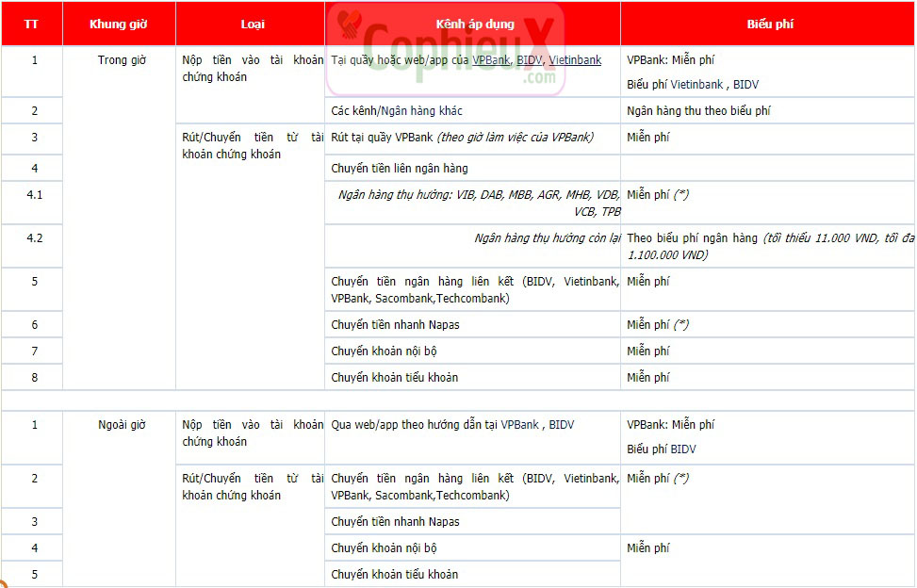Click the 'Ngoài giờ' time frame cell
Image resolution: width=917 pixels, height=588 pixels.
pyautogui.click(x=122, y=425)
